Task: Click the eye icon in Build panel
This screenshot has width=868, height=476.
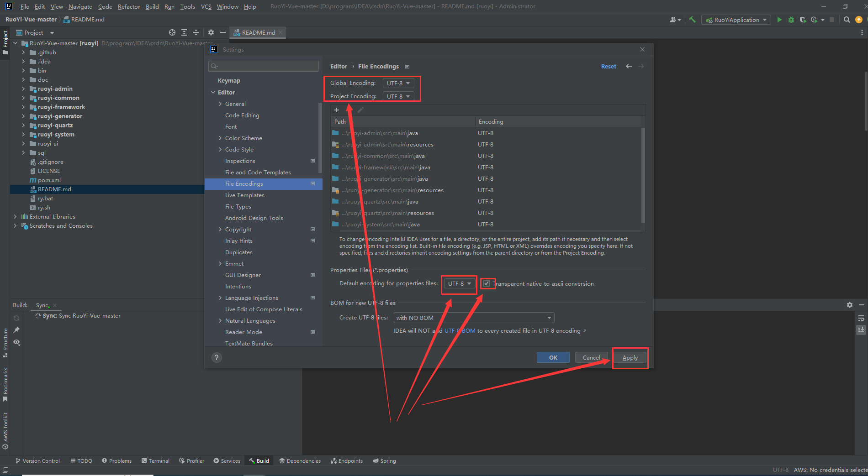Action: (x=17, y=342)
